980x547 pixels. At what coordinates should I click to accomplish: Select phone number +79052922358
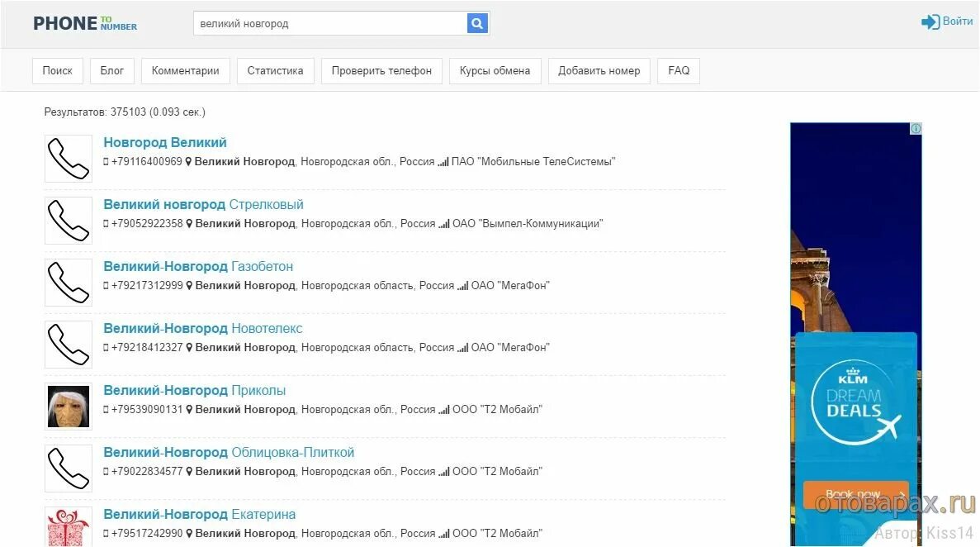pyautogui.click(x=147, y=223)
